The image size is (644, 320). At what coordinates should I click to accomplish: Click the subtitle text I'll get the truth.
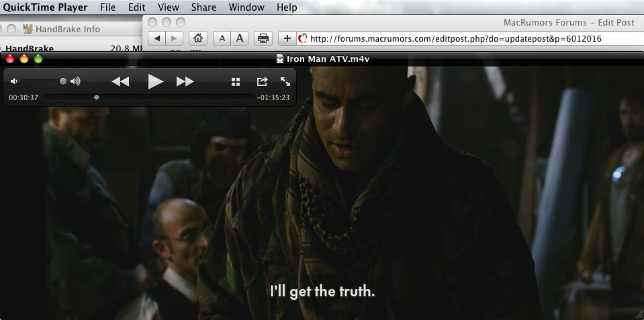tap(322, 291)
